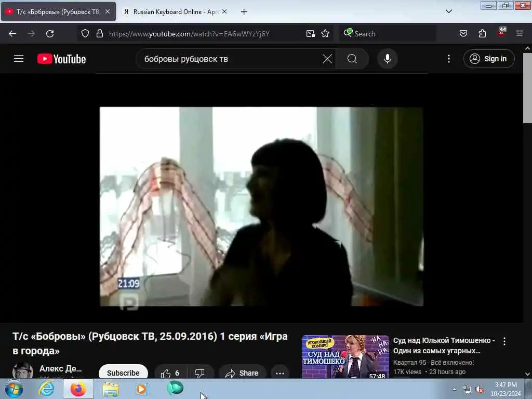
Task: Click the page vertical scrollbar thumb
Action: 527,87
